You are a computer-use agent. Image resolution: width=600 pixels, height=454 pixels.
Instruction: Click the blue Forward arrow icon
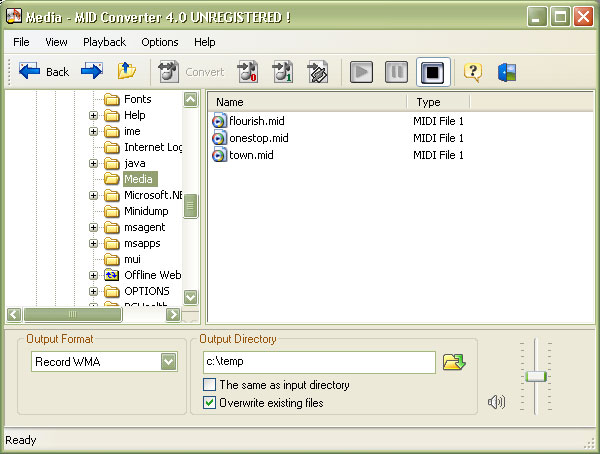coord(92,71)
